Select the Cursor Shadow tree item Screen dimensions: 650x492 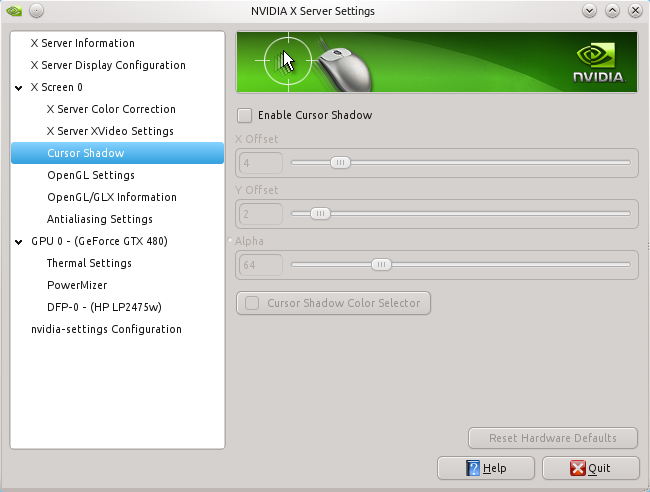tap(117, 153)
